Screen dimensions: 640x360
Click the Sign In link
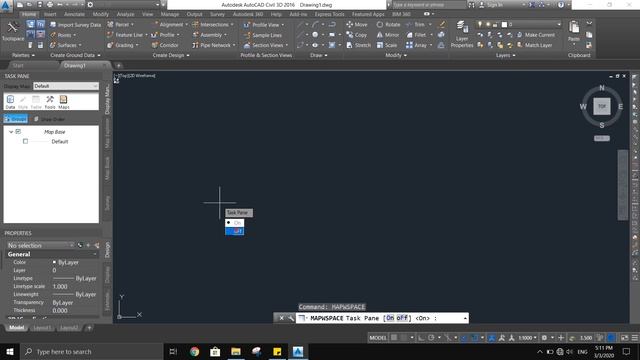pyautogui.click(x=495, y=5)
